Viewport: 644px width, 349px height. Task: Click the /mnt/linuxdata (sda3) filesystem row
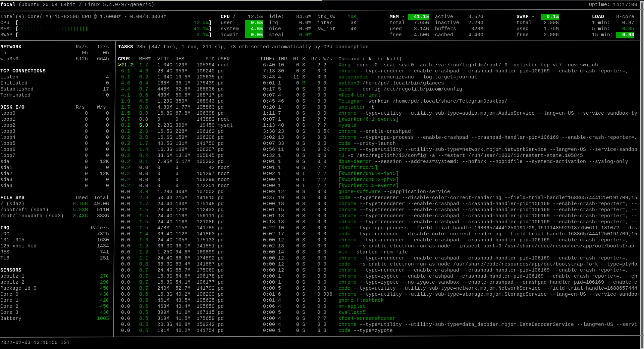pos(55,216)
